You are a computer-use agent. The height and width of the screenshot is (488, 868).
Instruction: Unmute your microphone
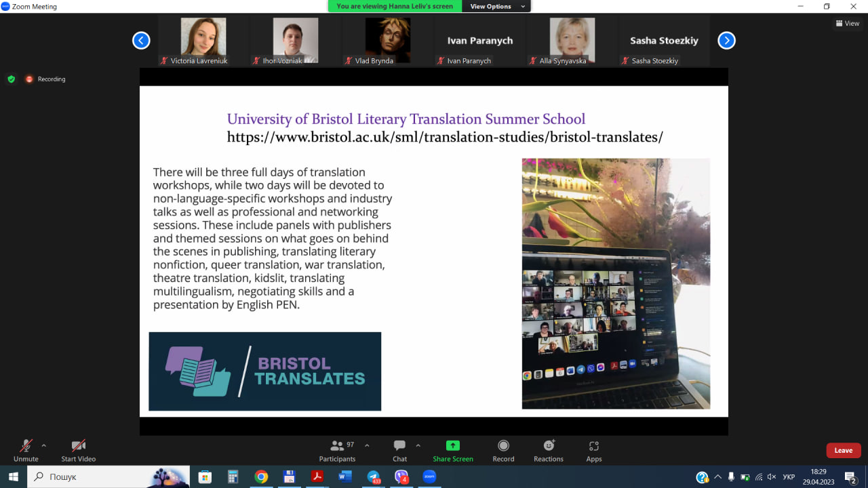click(26, 450)
